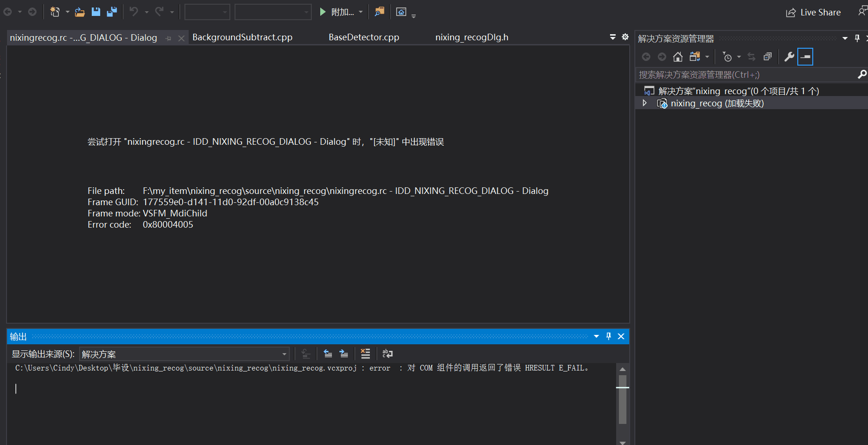Image resolution: width=868 pixels, height=445 pixels.
Task: Open a file using the Open File icon
Action: point(80,12)
